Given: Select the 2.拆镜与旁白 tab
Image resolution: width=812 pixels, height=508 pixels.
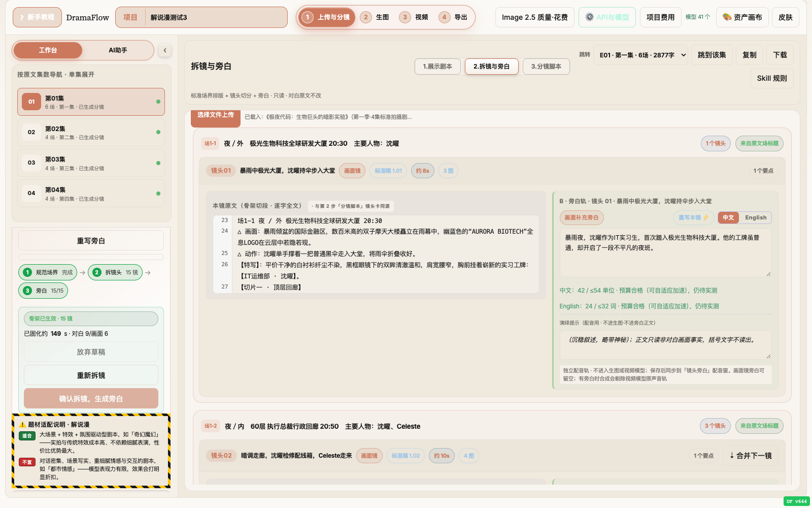Looking at the screenshot, I should coord(491,67).
